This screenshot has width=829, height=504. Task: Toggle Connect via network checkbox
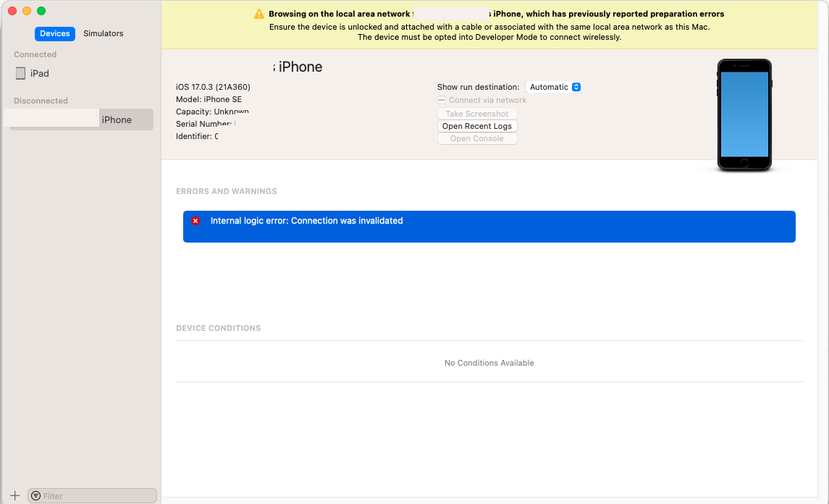coord(442,100)
